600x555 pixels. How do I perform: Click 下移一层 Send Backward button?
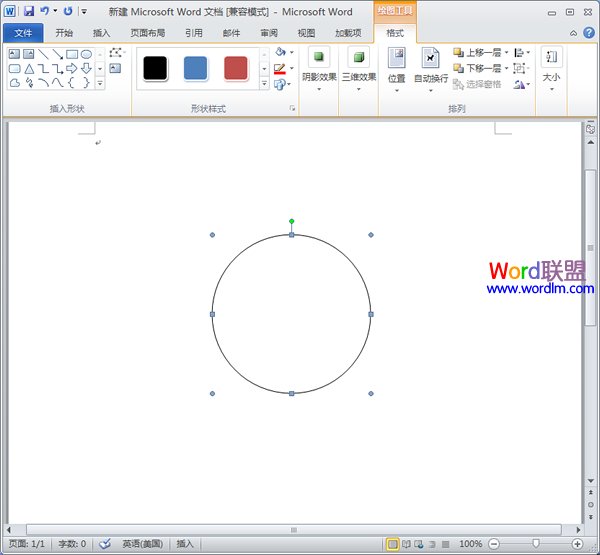pyautogui.click(x=478, y=69)
